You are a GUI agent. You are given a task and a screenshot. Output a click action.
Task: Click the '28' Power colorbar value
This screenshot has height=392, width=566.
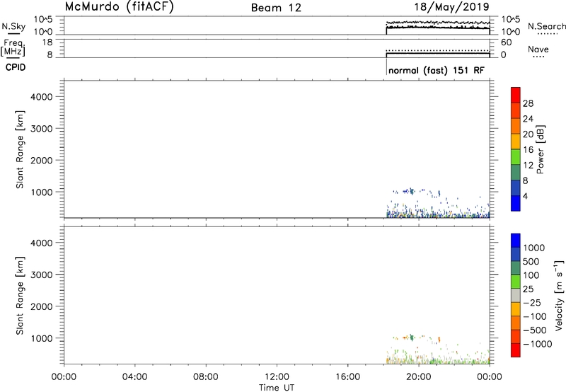(x=528, y=103)
